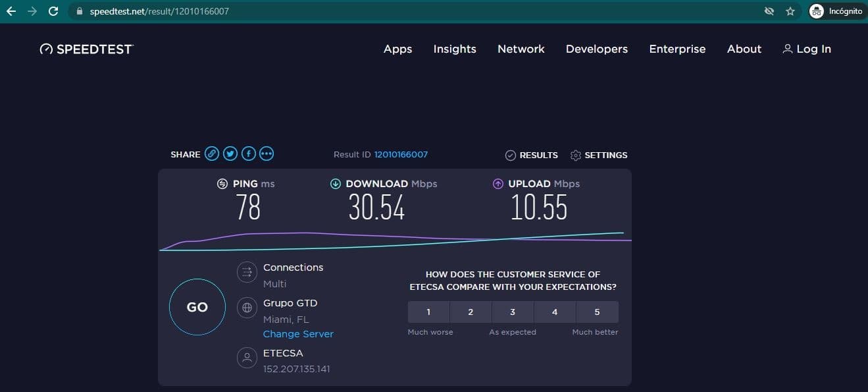Rate customer service 5 Much better
The height and width of the screenshot is (392, 868).
[x=597, y=312]
